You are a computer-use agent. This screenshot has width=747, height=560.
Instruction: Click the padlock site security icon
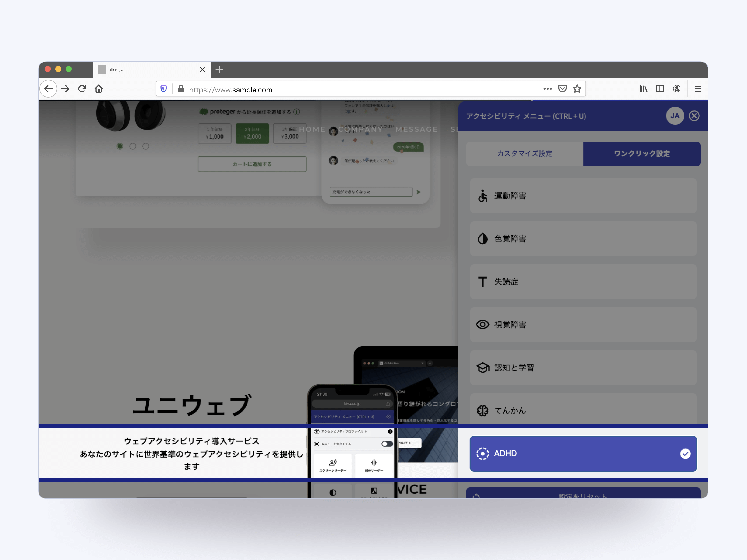click(x=181, y=89)
